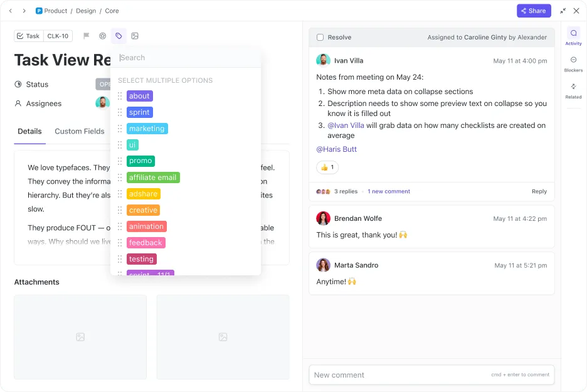
Task: Check the Resolve checkbox
Action: pyautogui.click(x=320, y=37)
